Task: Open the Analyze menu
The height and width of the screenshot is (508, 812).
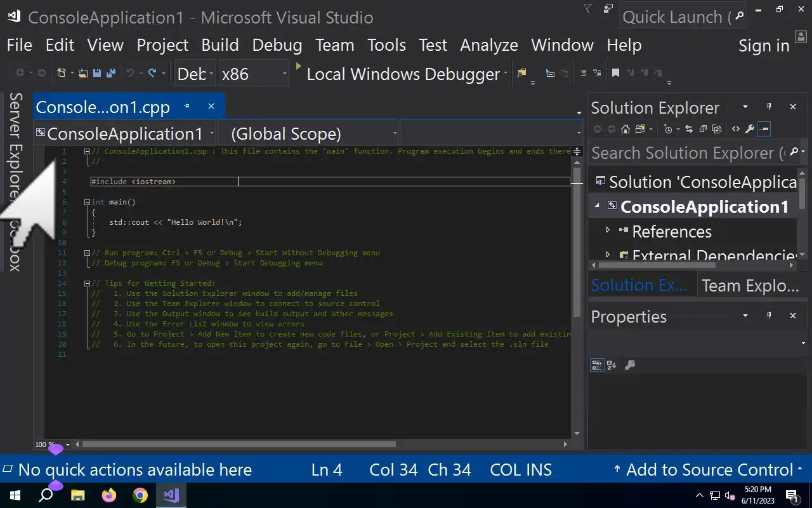Action: 488,45
